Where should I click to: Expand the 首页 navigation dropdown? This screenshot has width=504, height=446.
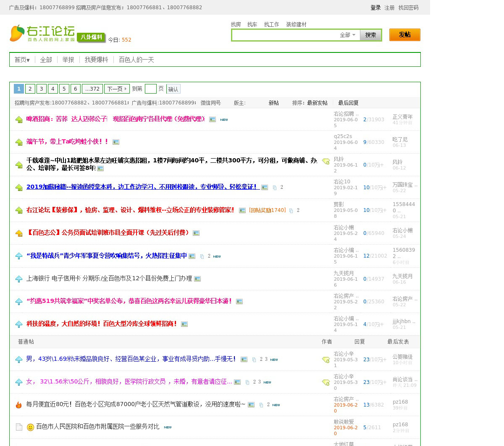[x=22, y=60]
